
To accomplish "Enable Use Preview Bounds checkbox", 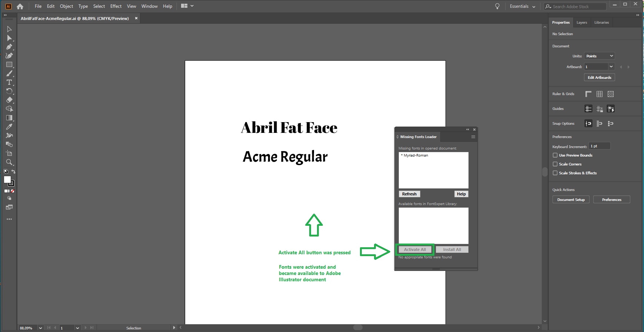I will pos(555,155).
